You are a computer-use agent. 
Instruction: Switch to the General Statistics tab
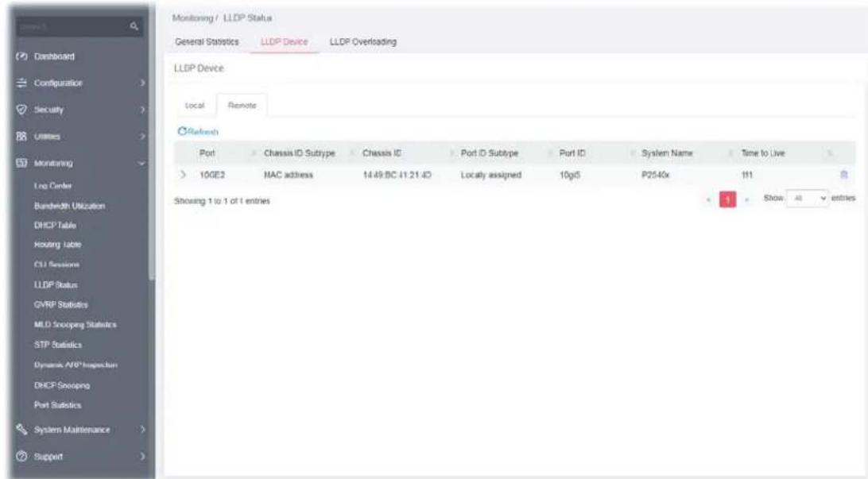coord(207,42)
